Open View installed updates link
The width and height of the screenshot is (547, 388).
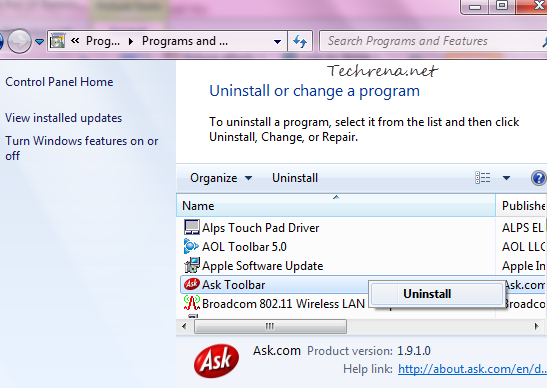(63, 118)
